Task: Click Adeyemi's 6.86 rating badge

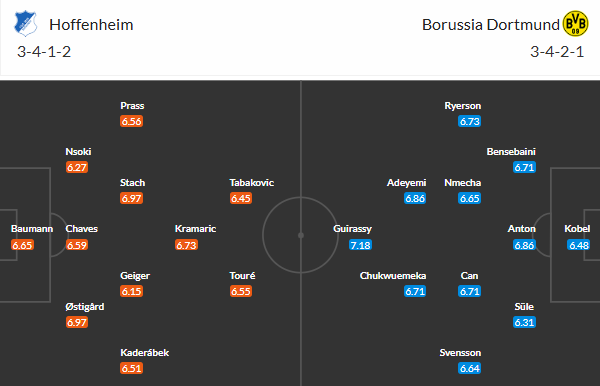Action: 415,199
